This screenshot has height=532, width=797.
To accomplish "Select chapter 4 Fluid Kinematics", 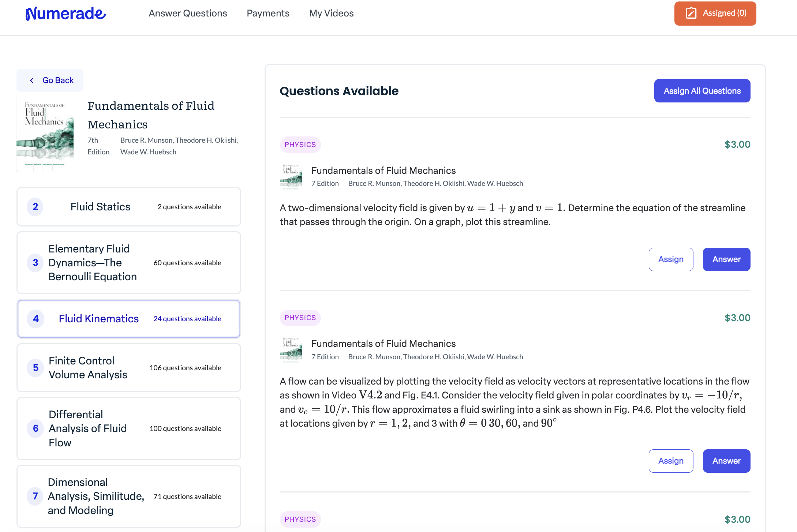I will (129, 319).
